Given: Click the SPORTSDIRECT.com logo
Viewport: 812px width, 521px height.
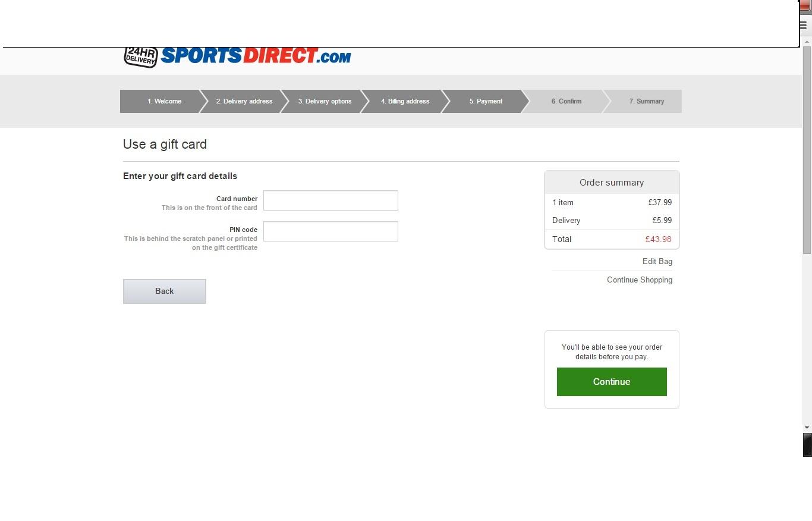Looking at the screenshot, I should tap(256, 56).
